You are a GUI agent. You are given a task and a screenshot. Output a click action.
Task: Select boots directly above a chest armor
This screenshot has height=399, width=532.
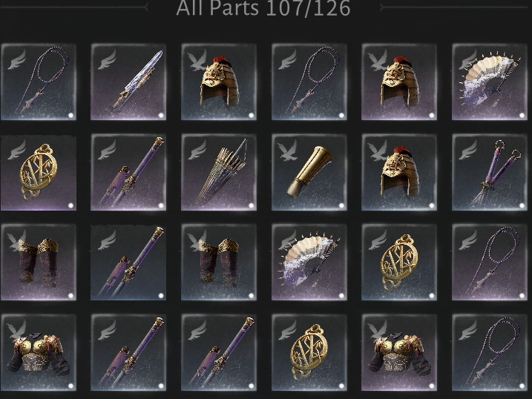pos(39,262)
